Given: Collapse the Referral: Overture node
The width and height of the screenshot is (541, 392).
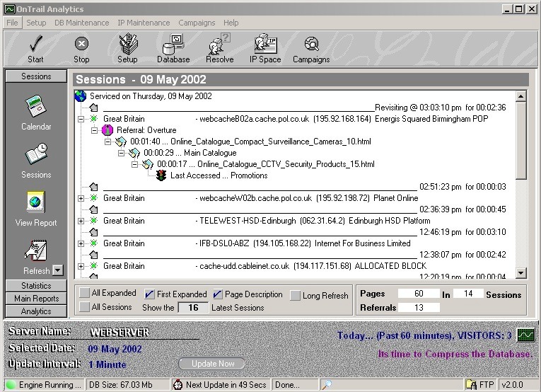Looking at the screenshot, I should click(94, 130).
